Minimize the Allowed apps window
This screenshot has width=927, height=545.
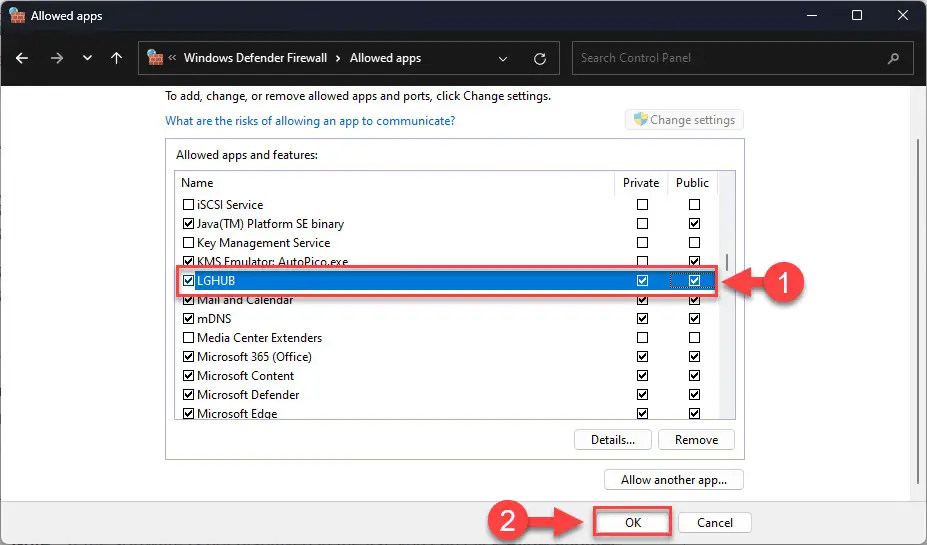coord(812,15)
